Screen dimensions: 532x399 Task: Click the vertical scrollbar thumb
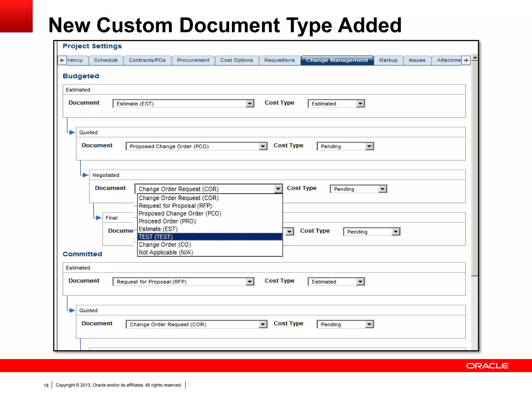click(x=475, y=168)
